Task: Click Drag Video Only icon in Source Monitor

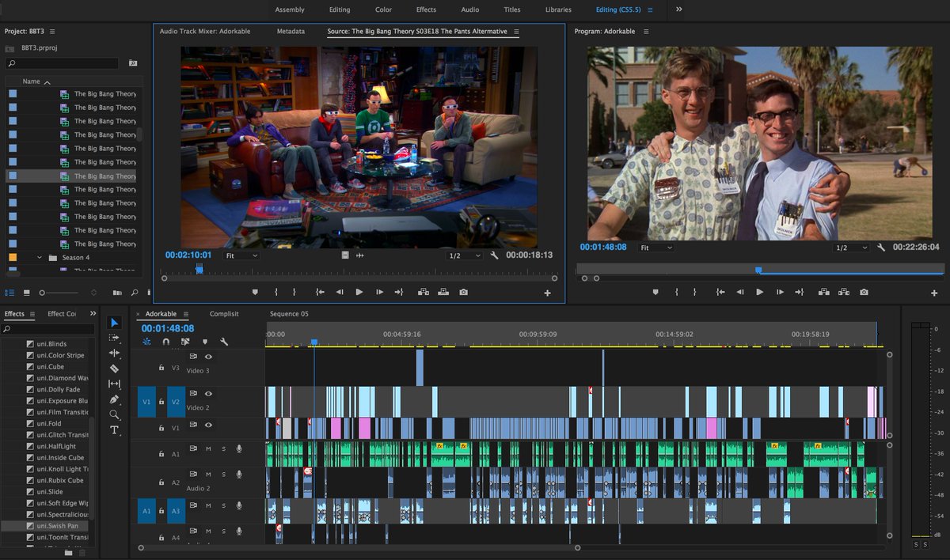Action: tap(345, 255)
